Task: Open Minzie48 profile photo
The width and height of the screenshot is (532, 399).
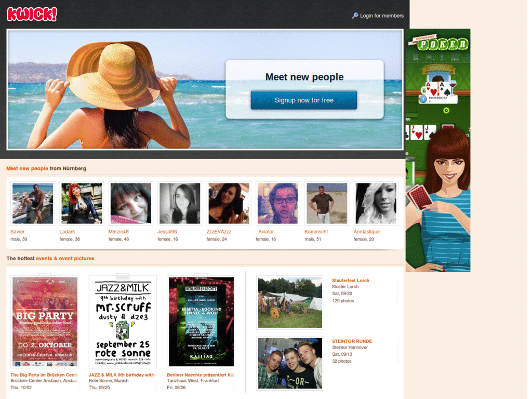Action: click(x=130, y=203)
